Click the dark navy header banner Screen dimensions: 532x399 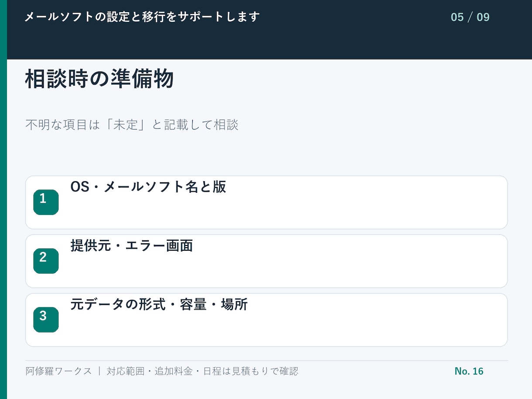(x=269, y=29)
